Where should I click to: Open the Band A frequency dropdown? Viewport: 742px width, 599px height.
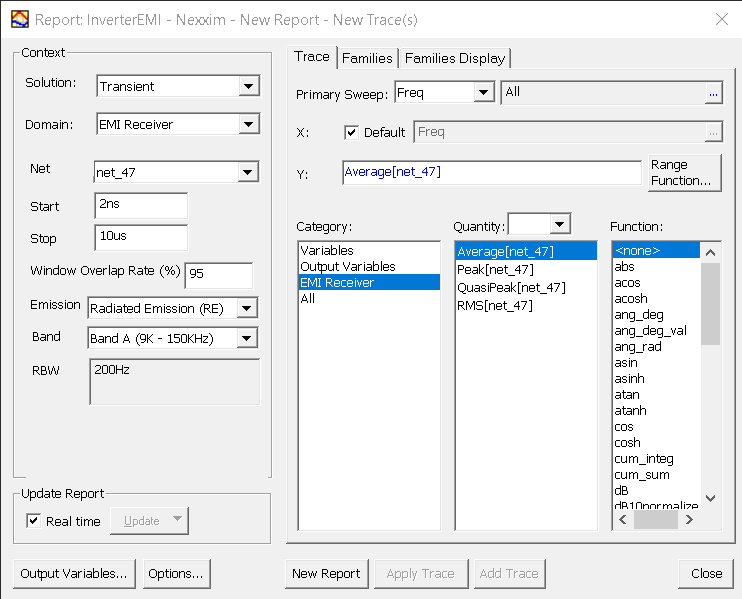[x=247, y=339]
